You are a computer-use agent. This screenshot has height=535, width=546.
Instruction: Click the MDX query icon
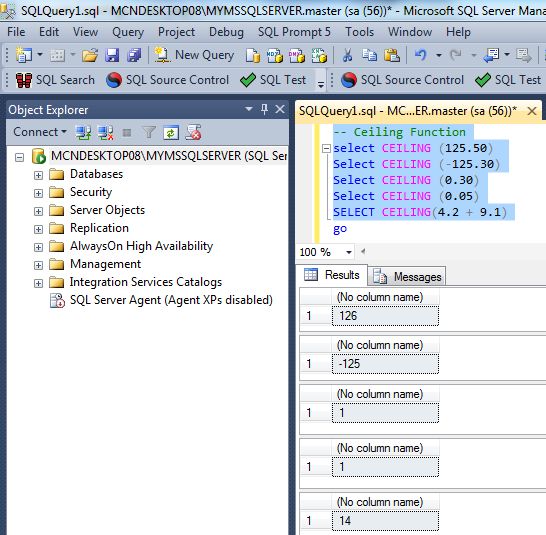[x=275, y=55]
